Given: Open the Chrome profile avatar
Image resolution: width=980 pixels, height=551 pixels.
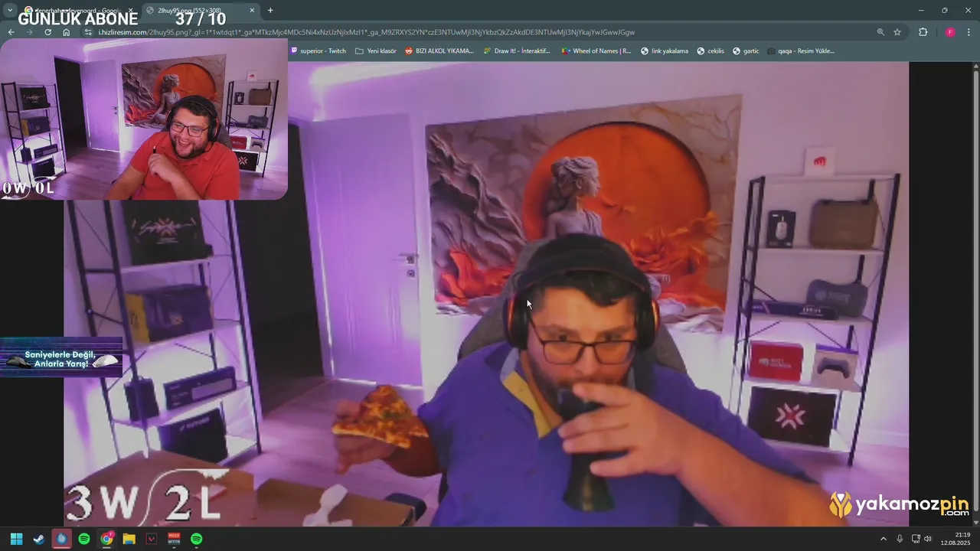Looking at the screenshot, I should coord(950,32).
